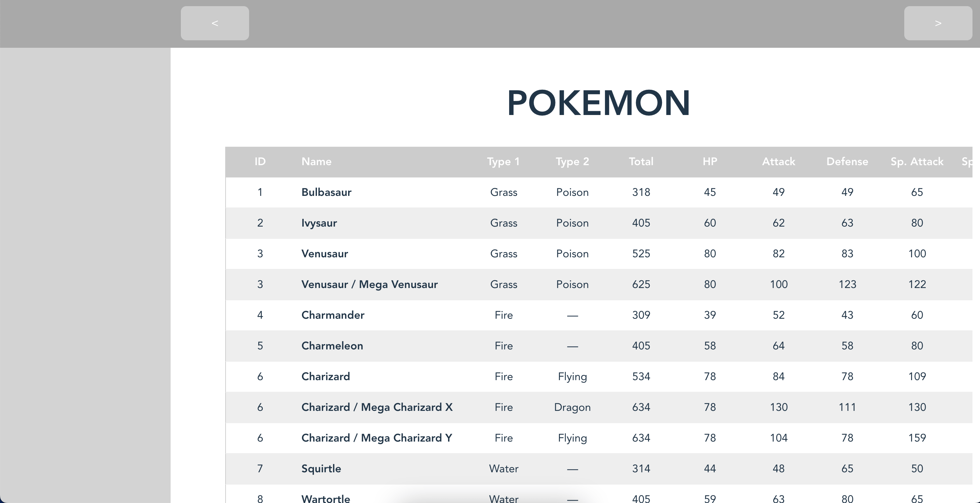The image size is (980, 503).
Task: Select the HP column header
Action: click(x=710, y=162)
